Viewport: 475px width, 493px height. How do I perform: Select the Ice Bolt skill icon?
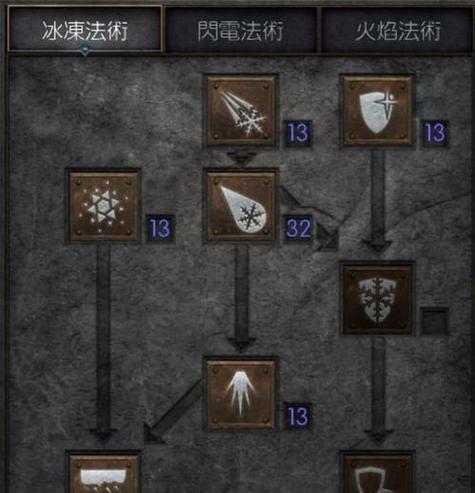pyautogui.click(x=241, y=110)
